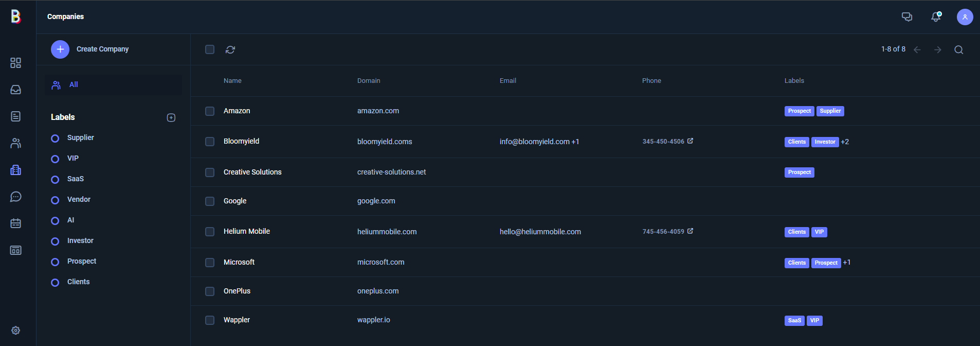This screenshot has width=980, height=346.
Task: Go to the previous page arrow
Action: [x=917, y=50]
